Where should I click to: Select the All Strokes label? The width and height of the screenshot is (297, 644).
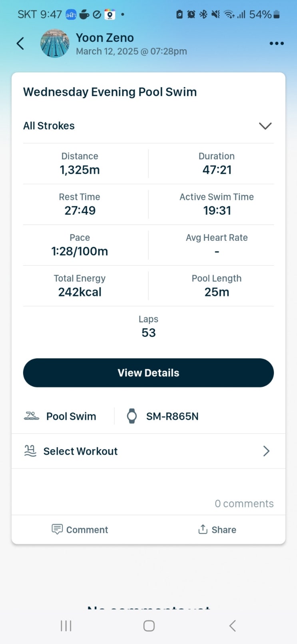click(x=49, y=126)
